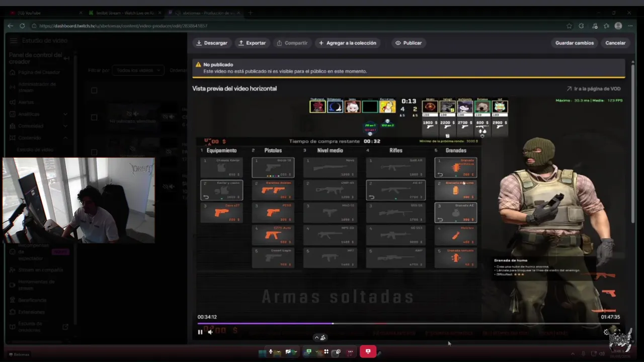
Task: Expand the participants pill above meeting bar
Action: pos(320,337)
